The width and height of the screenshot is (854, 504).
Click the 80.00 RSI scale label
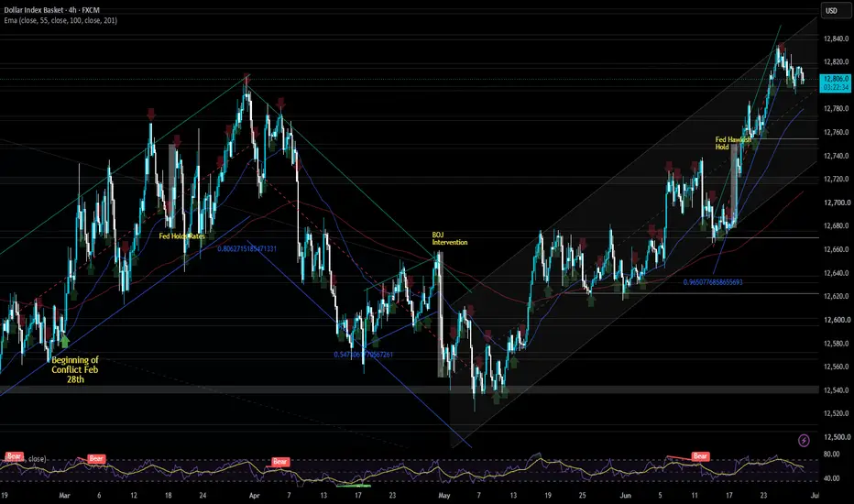831,454
